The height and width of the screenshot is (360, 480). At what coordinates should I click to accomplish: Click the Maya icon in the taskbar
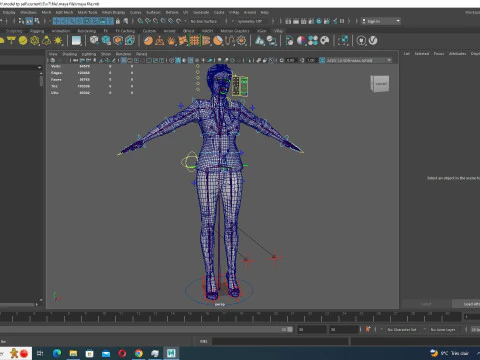point(171,353)
